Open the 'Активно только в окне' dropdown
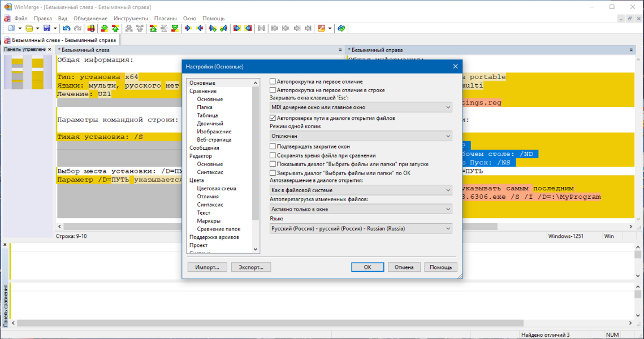This screenshot has height=339, width=644. click(x=361, y=209)
